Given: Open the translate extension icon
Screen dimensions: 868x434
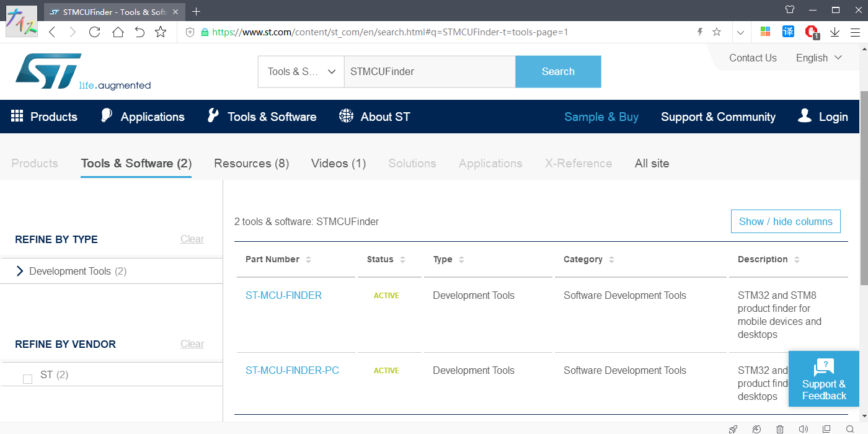Looking at the screenshot, I should pos(788,32).
